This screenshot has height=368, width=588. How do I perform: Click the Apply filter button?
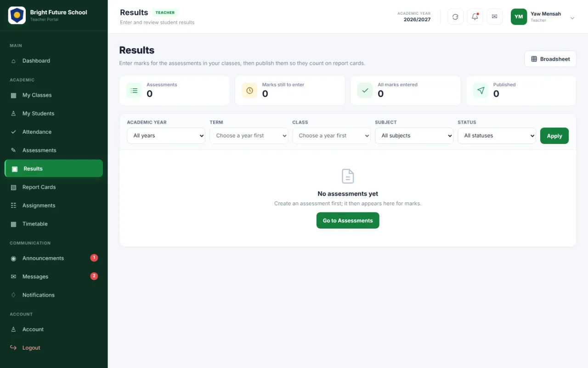[x=554, y=136]
